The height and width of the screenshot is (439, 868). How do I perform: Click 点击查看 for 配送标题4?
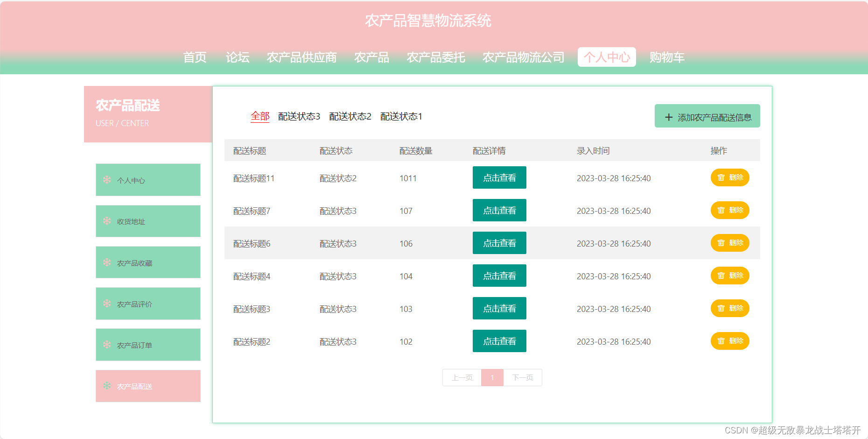tap(499, 276)
